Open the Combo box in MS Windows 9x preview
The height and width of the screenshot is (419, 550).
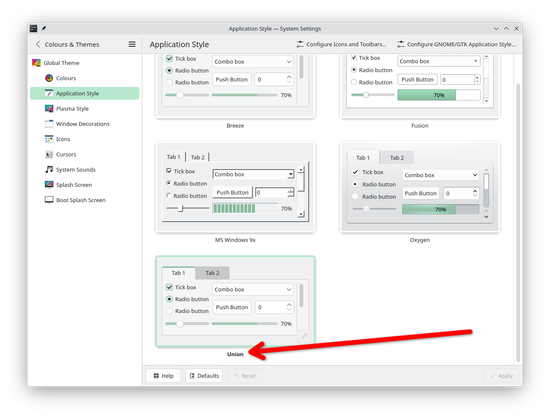point(253,174)
